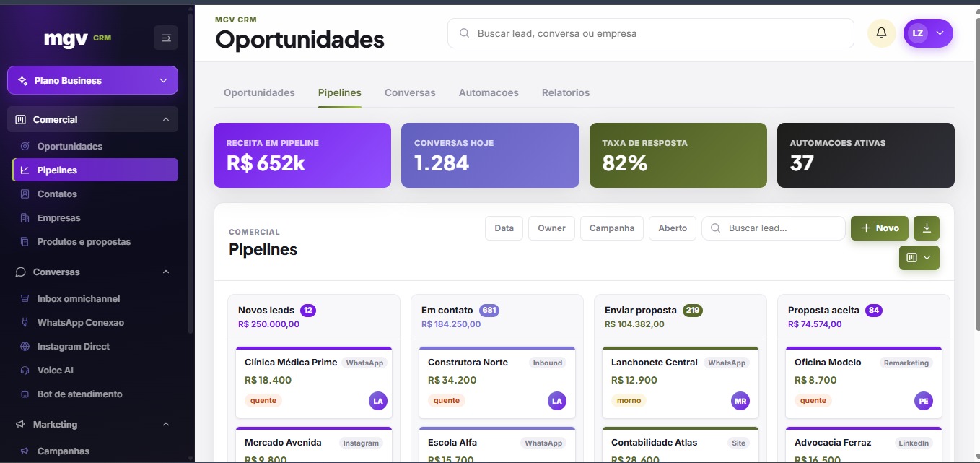Create a new lead with Novo
980x463 pixels.
(x=880, y=228)
